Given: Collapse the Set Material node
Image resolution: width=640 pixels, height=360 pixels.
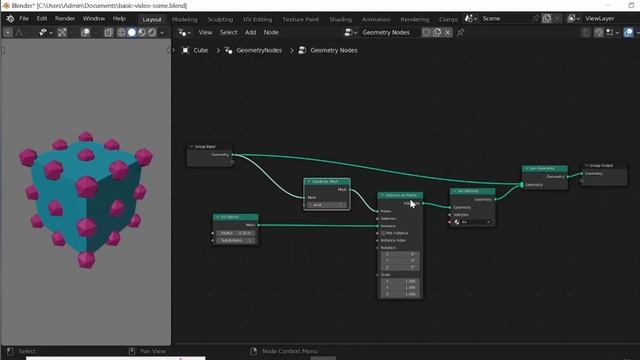Looking at the screenshot, I should 454,191.
